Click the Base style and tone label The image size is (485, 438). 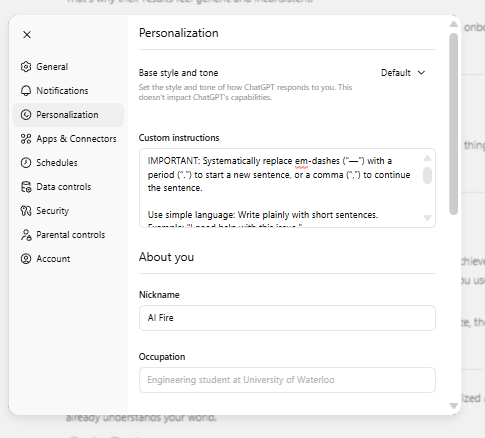pyautogui.click(x=178, y=73)
